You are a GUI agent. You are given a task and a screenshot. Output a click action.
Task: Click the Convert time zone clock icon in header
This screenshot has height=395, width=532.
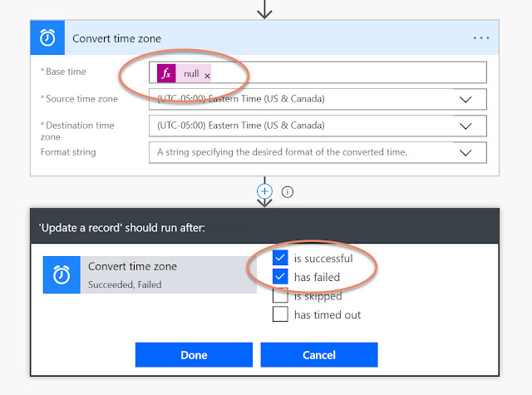click(47, 37)
